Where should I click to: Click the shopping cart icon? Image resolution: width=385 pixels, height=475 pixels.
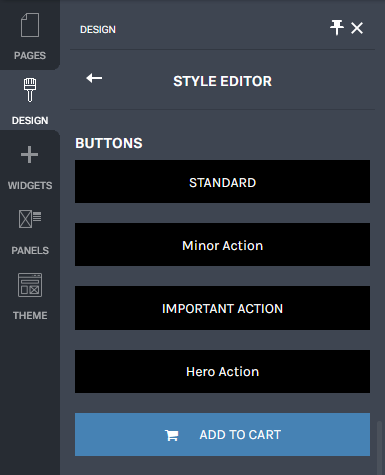coord(172,435)
